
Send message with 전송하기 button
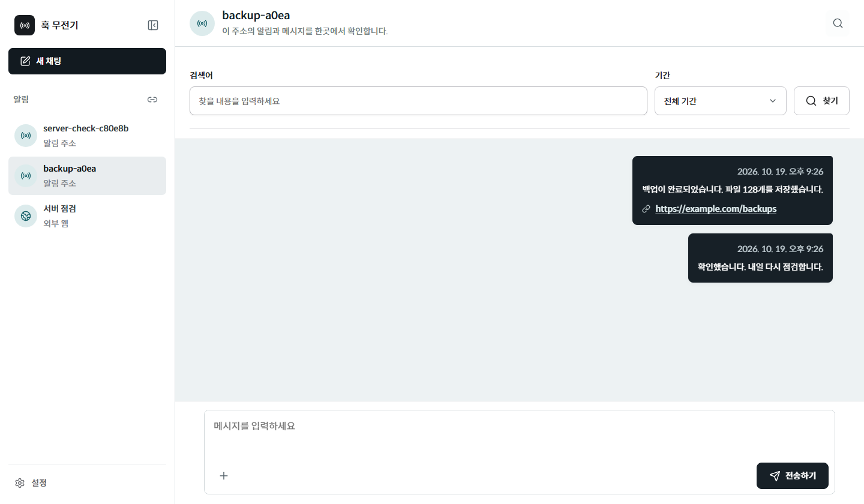pos(793,476)
